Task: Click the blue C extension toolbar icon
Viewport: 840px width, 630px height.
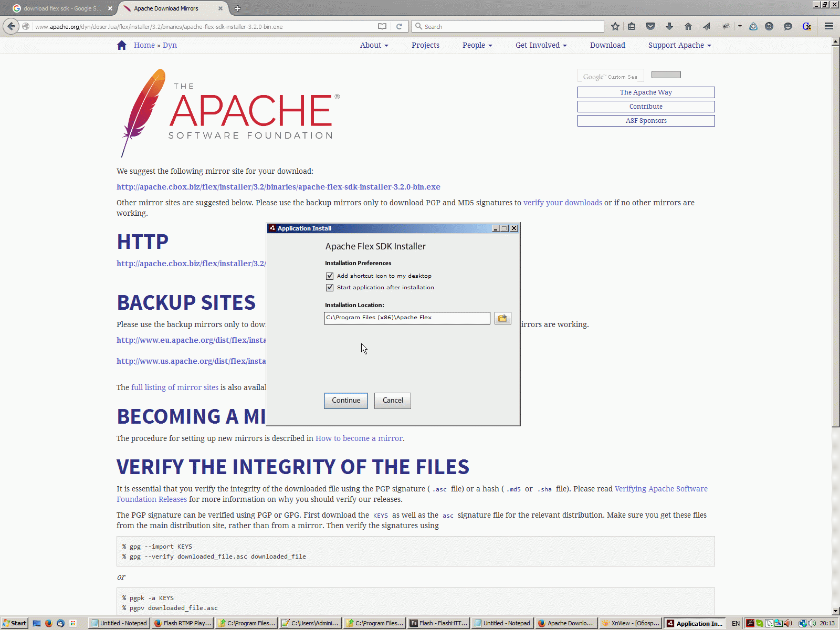Action: (807, 26)
